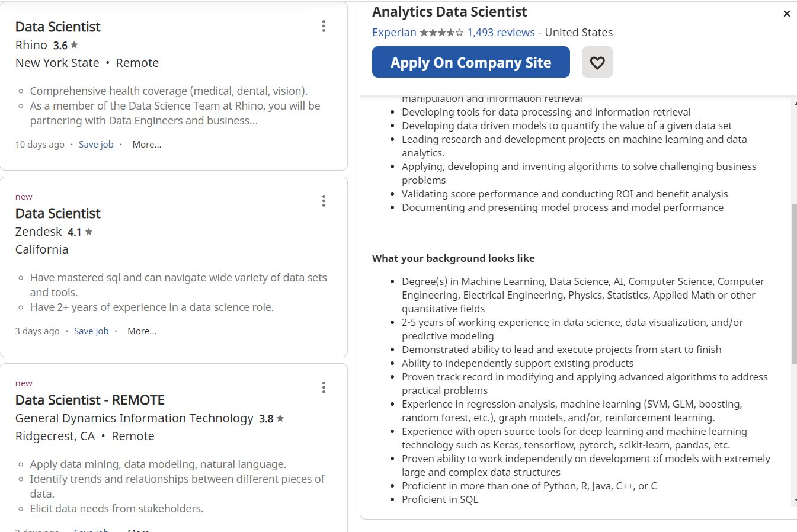
Task: Open Rhino Data Scientist job title
Action: [58, 27]
